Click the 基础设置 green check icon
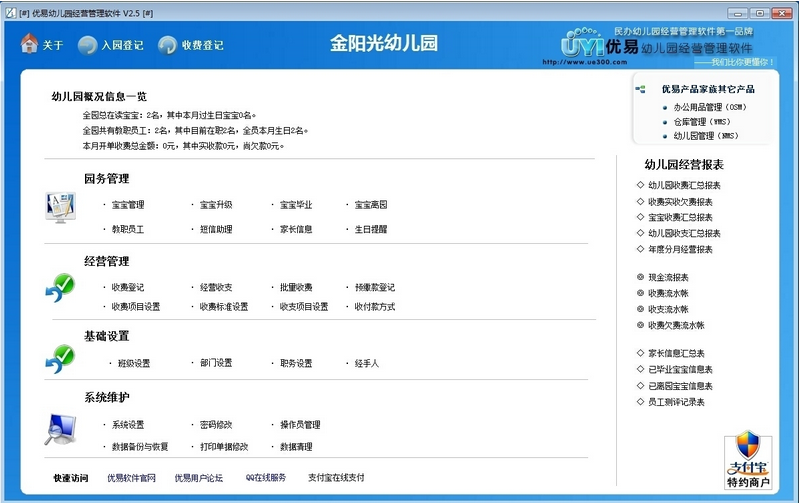The width and height of the screenshot is (800, 503). (60, 359)
